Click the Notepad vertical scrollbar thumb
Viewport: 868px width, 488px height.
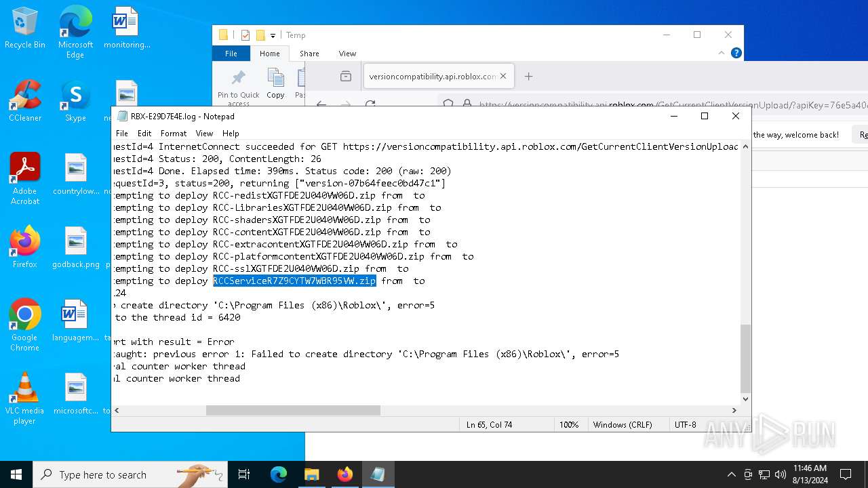[x=745, y=359]
